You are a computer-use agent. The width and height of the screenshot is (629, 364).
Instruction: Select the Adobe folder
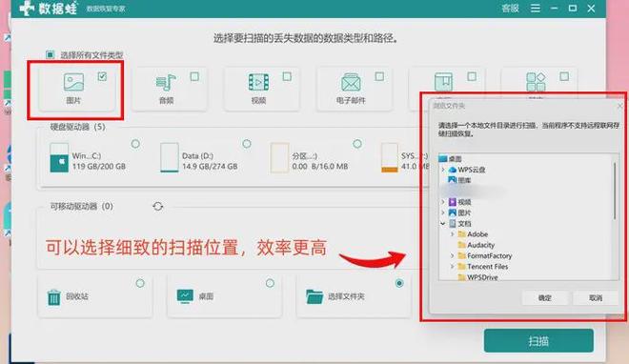click(x=474, y=234)
